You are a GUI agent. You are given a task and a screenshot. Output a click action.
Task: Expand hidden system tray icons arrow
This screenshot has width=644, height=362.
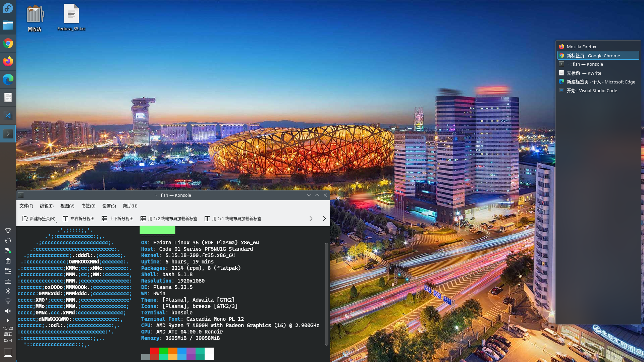pyautogui.click(x=8, y=321)
